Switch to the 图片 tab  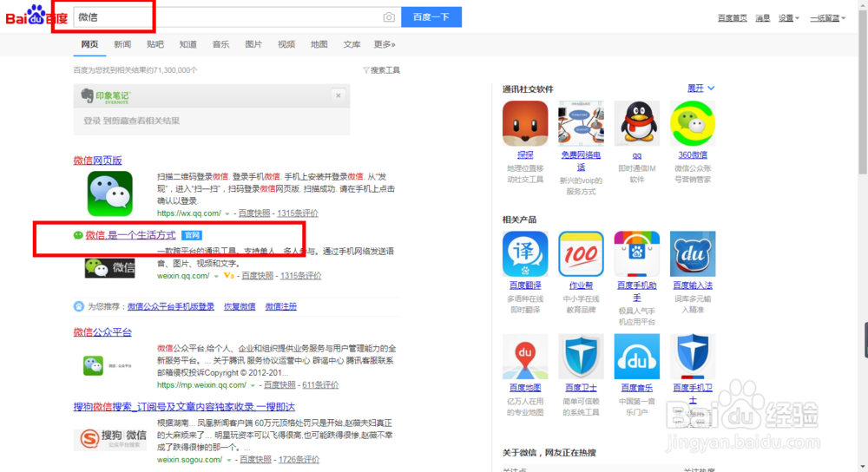(253, 44)
